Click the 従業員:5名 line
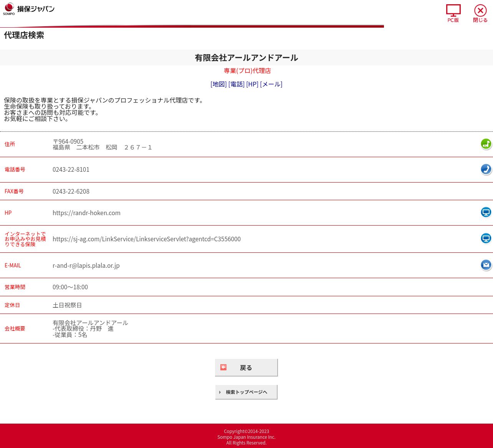 (x=70, y=335)
